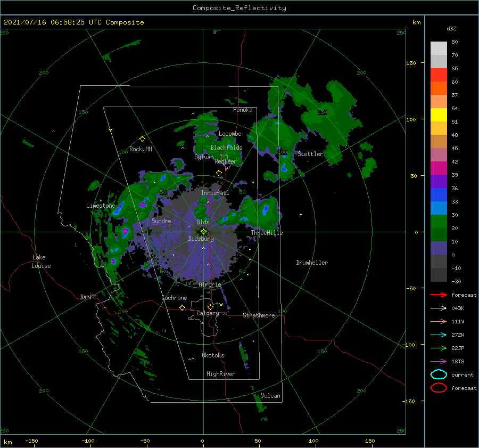This screenshot has width=479, height=448.
Task: Click the Drumheller city label
Action: (x=312, y=263)
